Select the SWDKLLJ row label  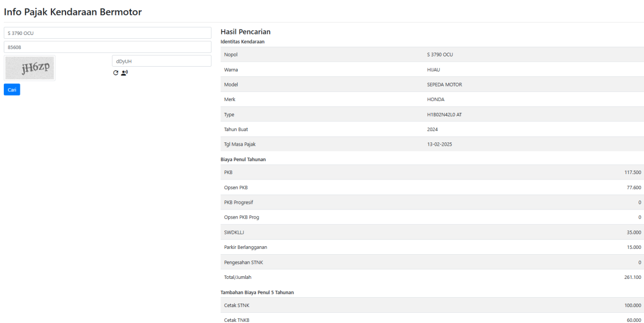coord(234,232)
